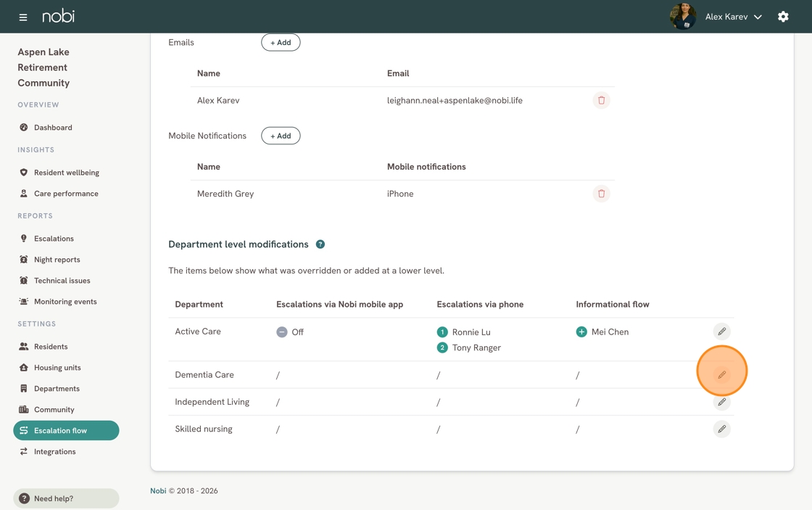
Task: Open Department level modifications help icon
Action: tap(320, 244)
